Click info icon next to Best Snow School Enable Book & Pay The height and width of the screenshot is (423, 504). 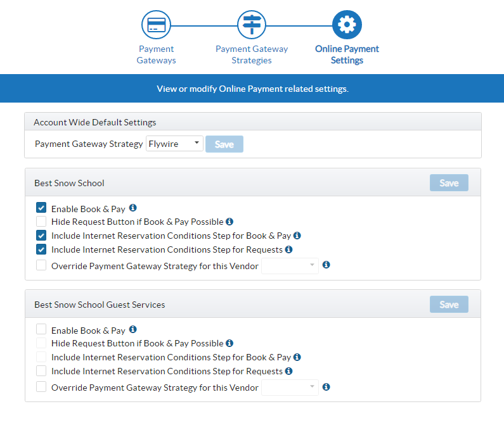tap(133, 208)
